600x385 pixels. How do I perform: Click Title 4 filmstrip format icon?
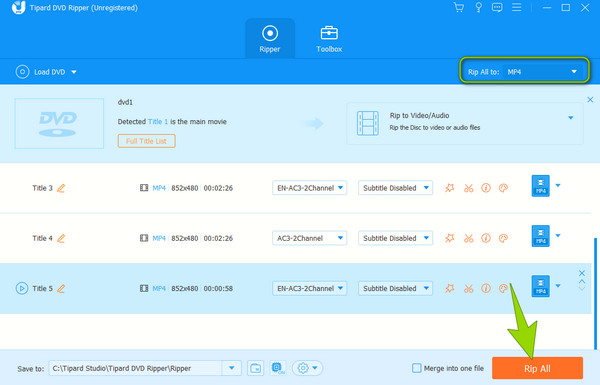(144, 238)
